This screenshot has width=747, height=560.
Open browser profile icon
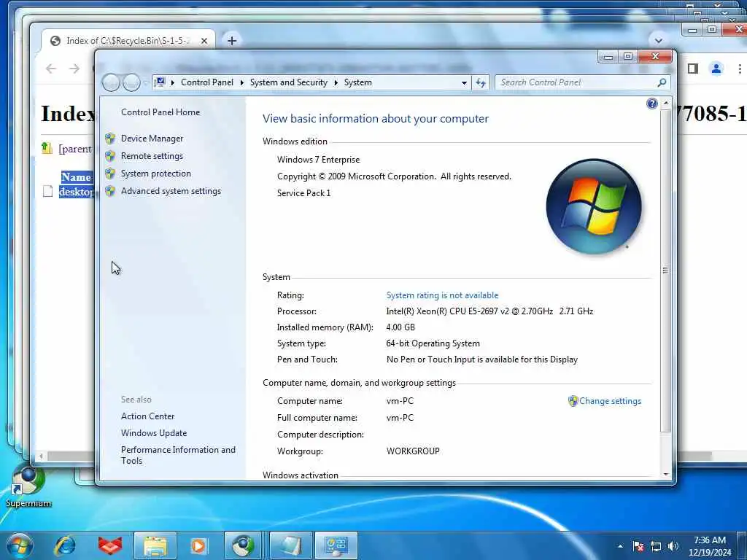click(716, 69)
